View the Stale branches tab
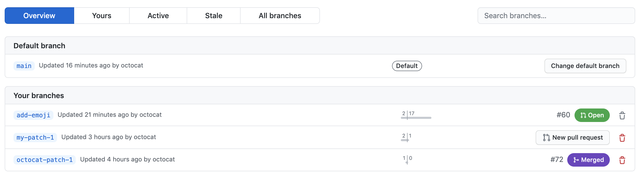Viewport: 644px width, 177px height. [214, 16]
